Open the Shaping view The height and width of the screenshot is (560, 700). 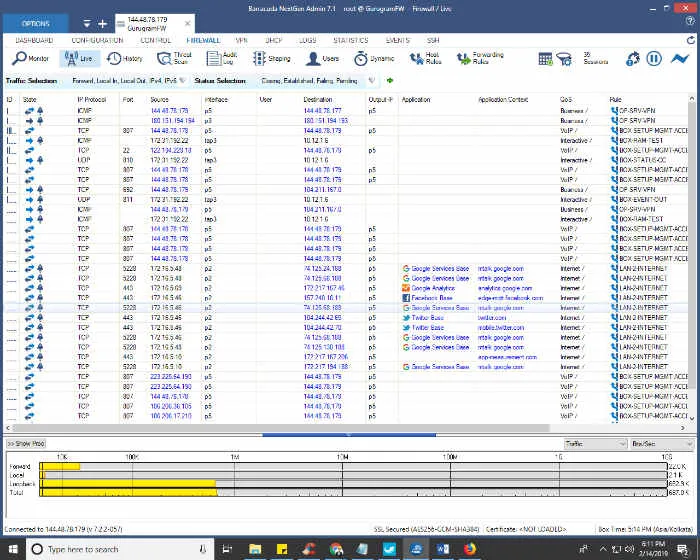[271, 59]
